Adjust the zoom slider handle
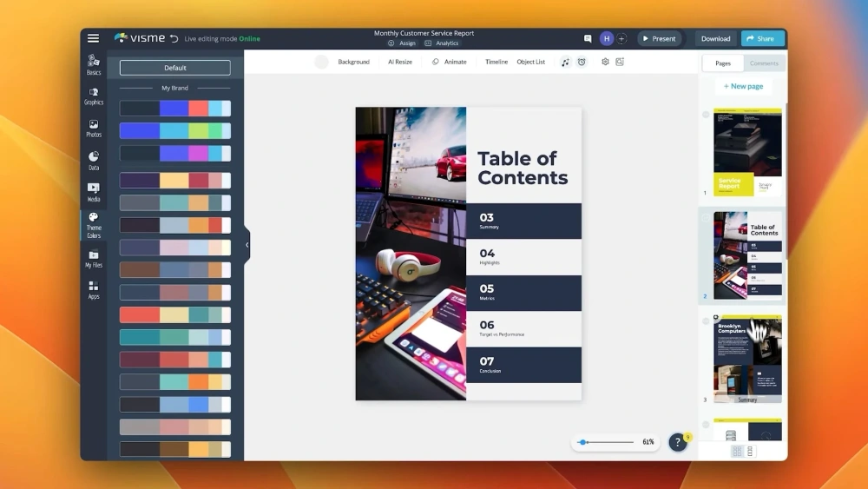This screenshot has width=868, height=489. click(x=583, y=442)
